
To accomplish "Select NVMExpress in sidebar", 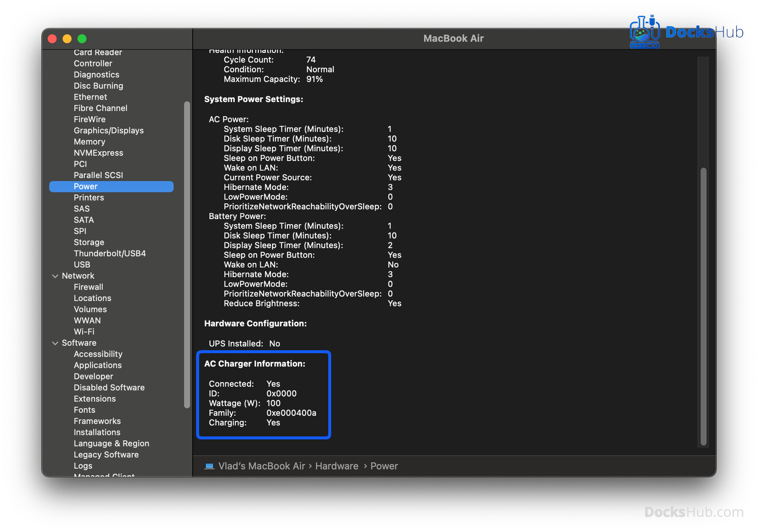I will tap(99, 153).
